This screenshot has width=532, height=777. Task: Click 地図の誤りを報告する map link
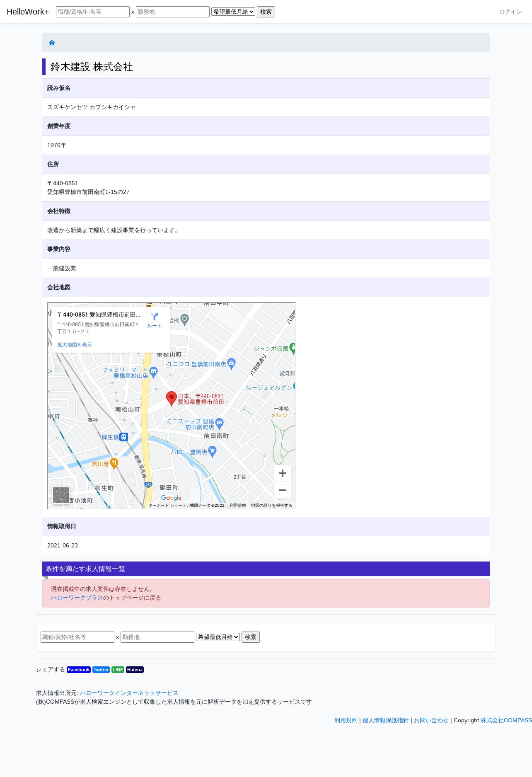(x=272, y=506)
